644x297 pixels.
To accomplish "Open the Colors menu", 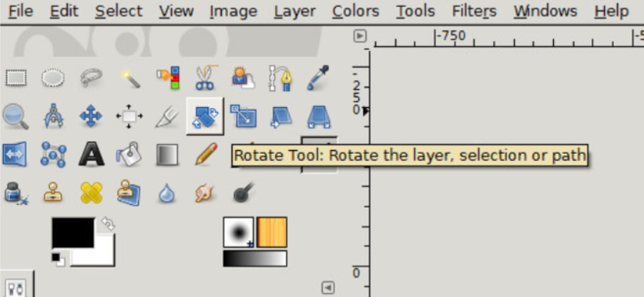I will pyautogui.click(x=356, y=11).
